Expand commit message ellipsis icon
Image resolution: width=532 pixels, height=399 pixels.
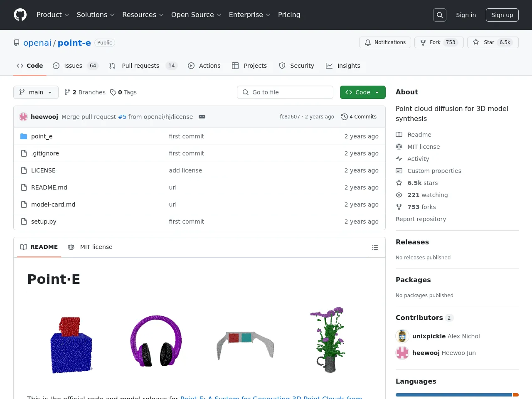point(202,117)
